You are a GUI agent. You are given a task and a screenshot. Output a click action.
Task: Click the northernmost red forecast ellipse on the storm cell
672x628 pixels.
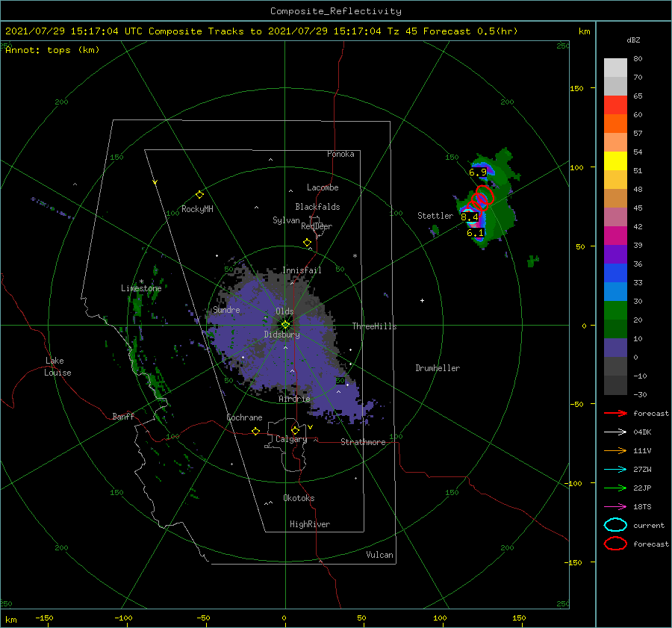[x=485, y=194]
